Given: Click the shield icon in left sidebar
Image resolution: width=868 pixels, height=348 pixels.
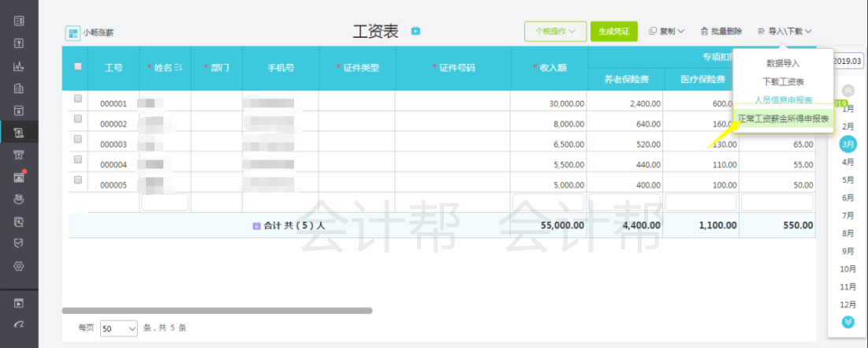Looking at the screenshot, I should [x=20, y=244].
